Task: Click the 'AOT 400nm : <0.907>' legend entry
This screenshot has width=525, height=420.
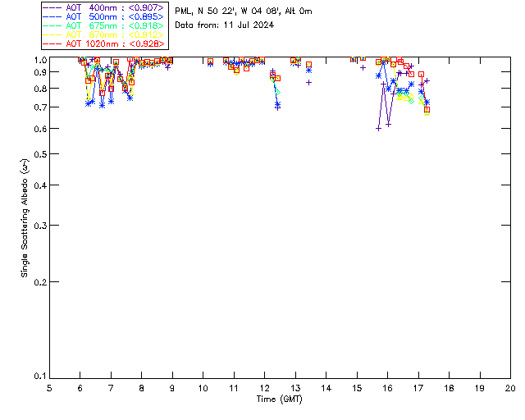Action: click(x=104, y=7)
